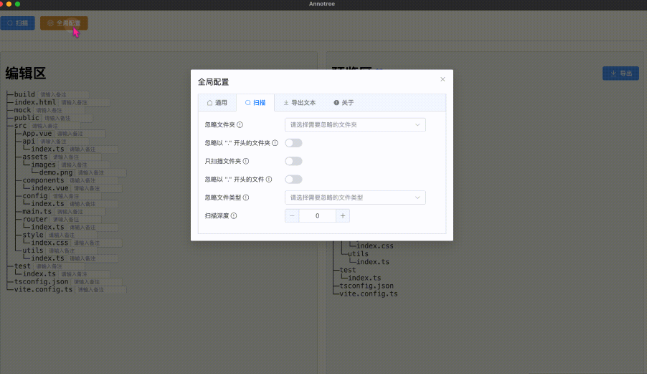Enable ignoring folders starting with a dot
Screen dimensions: 647x374
tap(293, 143)
